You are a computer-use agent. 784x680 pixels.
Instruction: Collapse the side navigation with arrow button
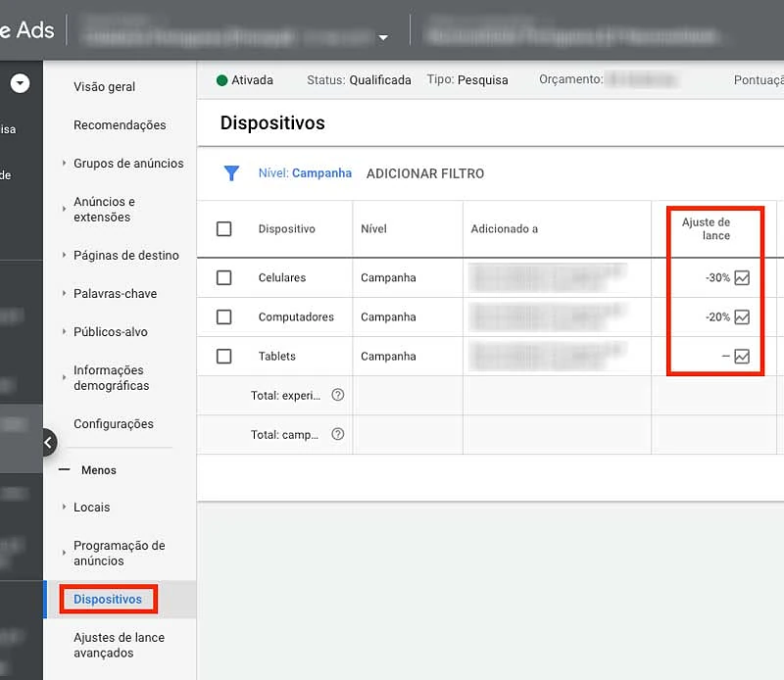48,442
